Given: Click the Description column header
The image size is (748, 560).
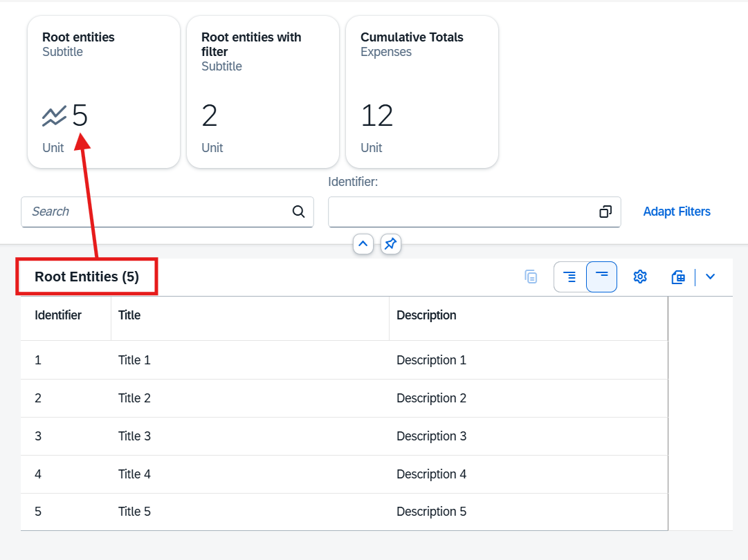Looking at the screenshot, I should click(426, 315).
